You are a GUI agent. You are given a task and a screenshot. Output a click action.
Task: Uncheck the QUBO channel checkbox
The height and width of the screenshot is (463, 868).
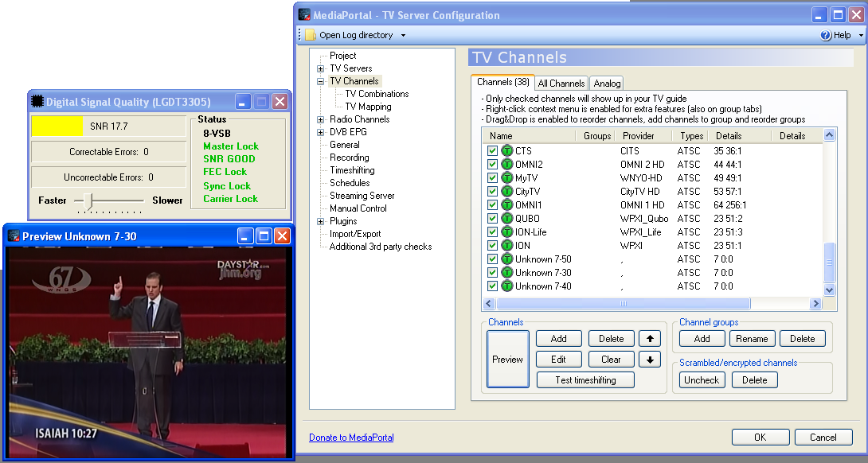(x=492, y=219)
